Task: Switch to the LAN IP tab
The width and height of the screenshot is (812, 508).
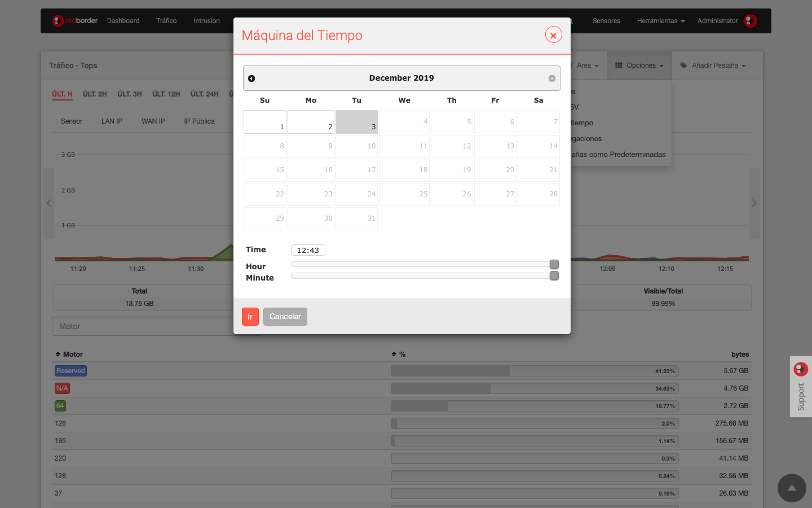Action: click(x=112, y=121)
